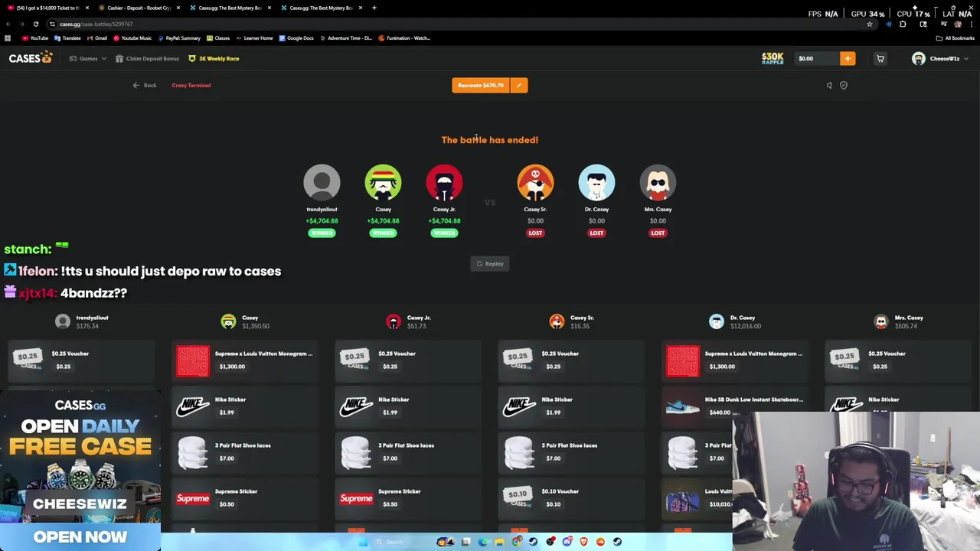Open a new browser tab
980x551 pixels.
pyautogui.click(x=374, y=8)
